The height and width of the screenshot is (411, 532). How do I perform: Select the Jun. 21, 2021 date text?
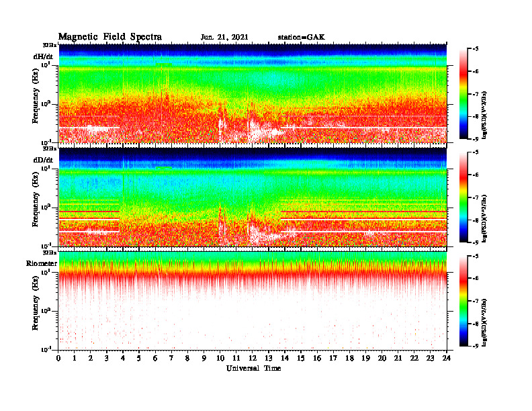click(224, 38)
